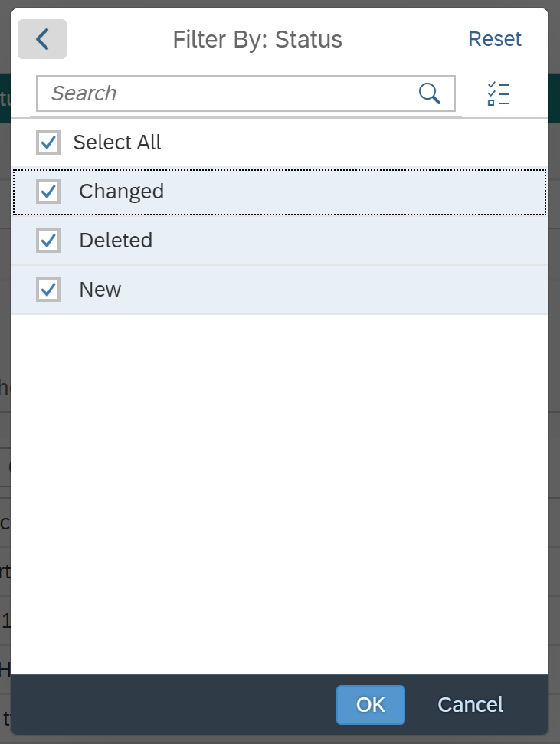
Task: Click the empty area below the New item
Action: coord(280,493)
